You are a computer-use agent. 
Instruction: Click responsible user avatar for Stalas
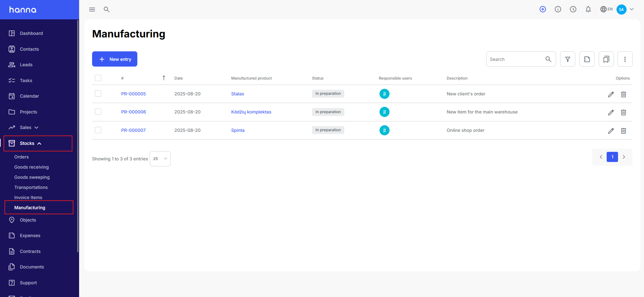point(385,94)
